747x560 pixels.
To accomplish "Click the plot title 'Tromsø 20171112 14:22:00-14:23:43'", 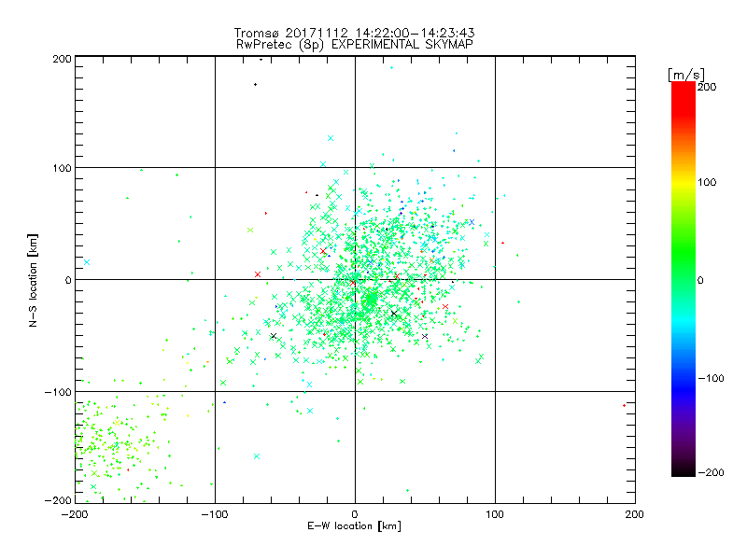I will [354, 33].
